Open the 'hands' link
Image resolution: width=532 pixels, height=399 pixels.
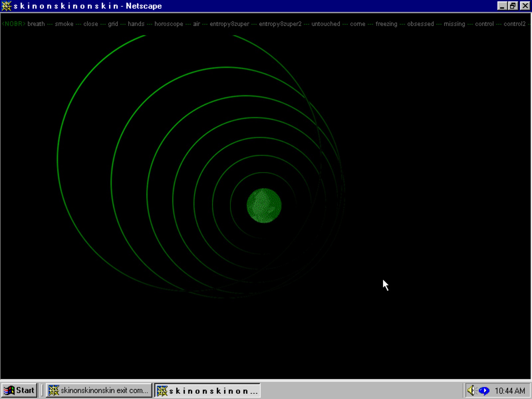(136, 24)
